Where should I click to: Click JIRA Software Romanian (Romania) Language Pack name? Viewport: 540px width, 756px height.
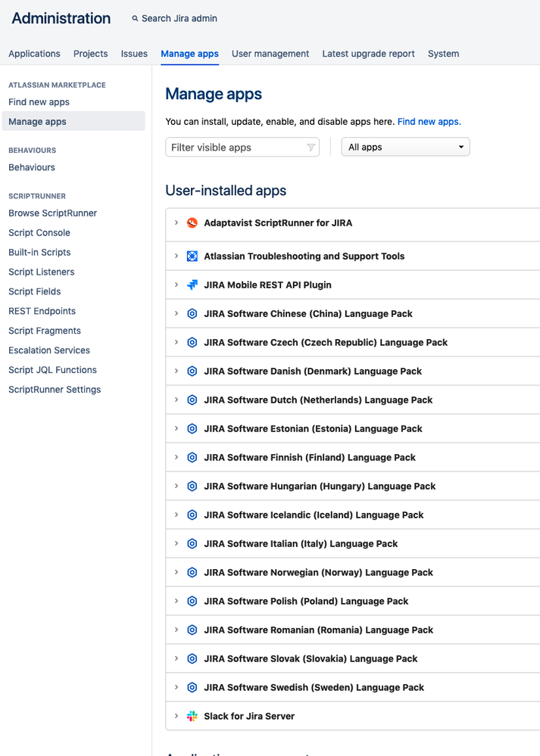(319, 630)
